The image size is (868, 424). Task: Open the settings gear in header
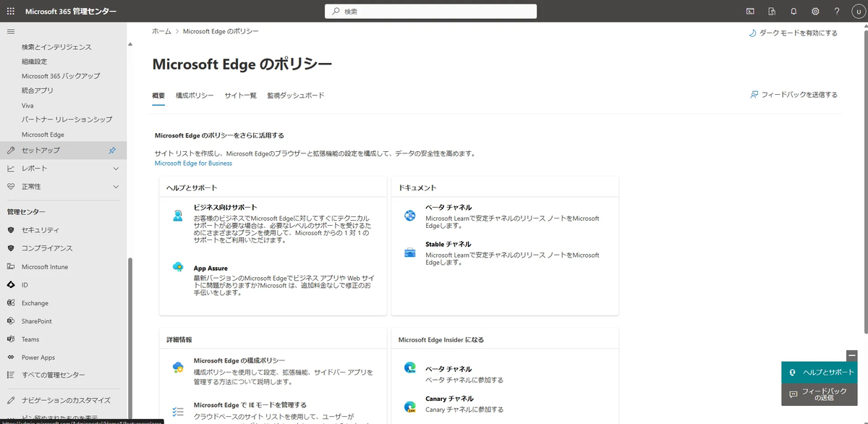pos(815,12)
